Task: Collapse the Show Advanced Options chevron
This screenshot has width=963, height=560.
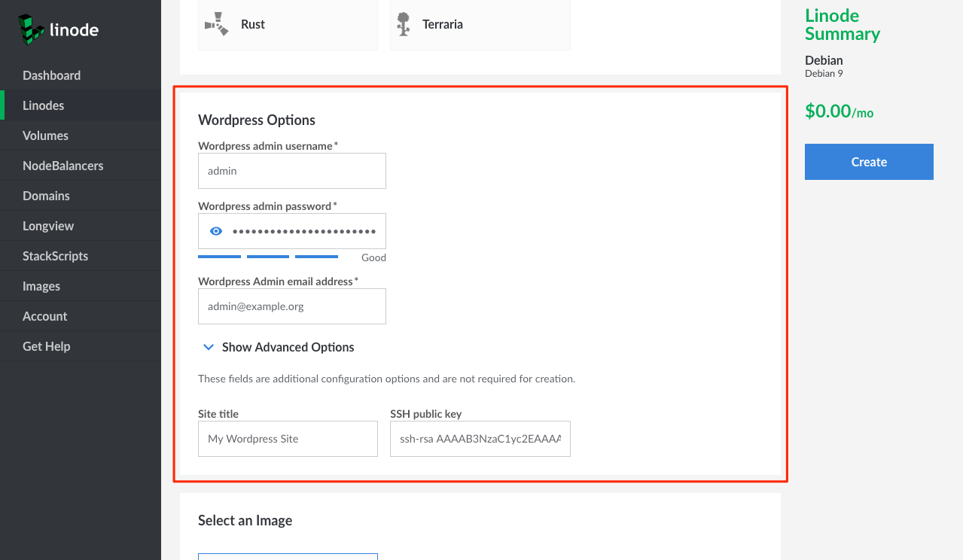Action: coord(209,347)
